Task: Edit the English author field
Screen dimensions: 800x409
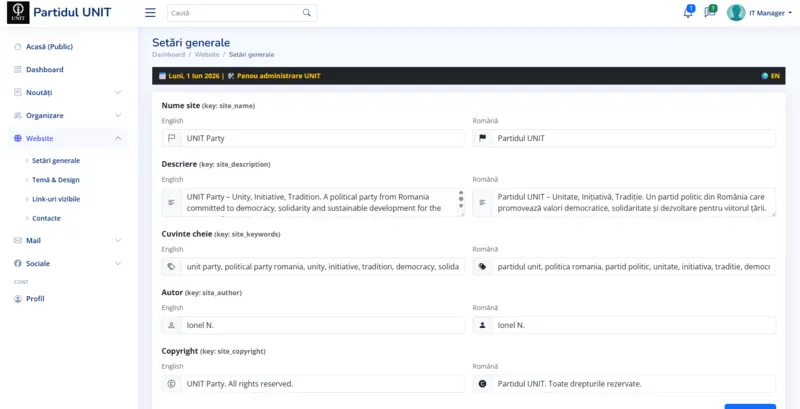Action: pyautogui.click(x=323, y=325)
